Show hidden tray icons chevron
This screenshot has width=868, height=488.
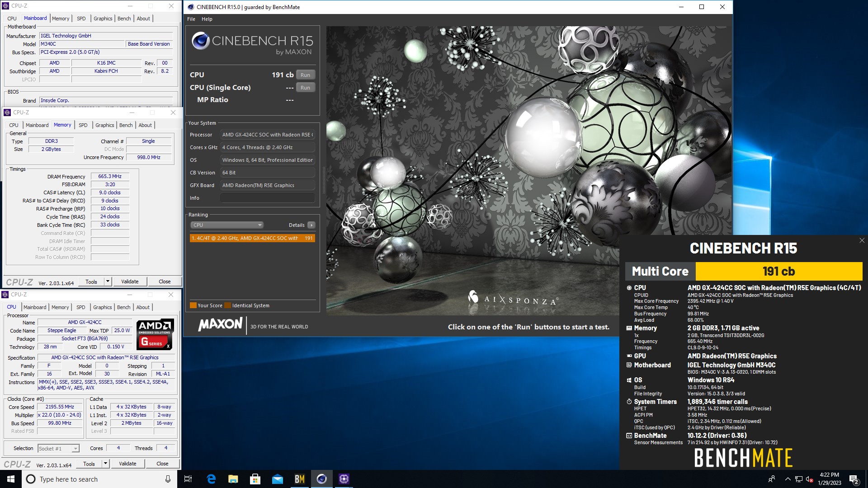tap(788, 479)
